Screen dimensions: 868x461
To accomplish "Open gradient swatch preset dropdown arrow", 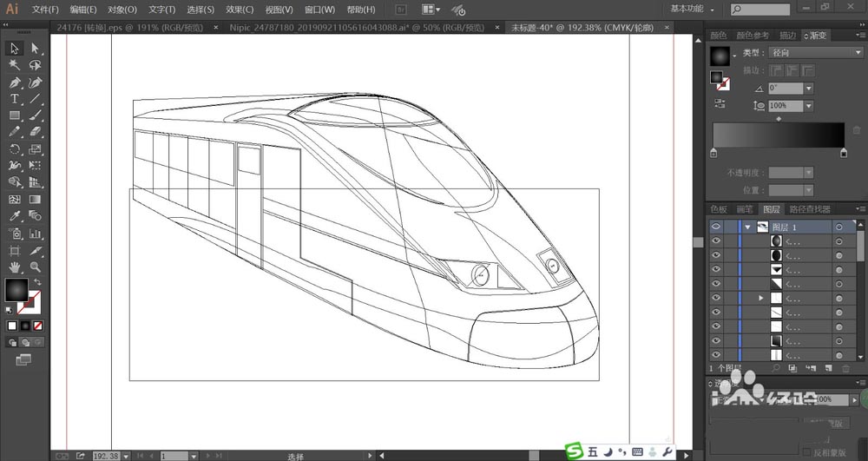I will [x=734, y=56].
